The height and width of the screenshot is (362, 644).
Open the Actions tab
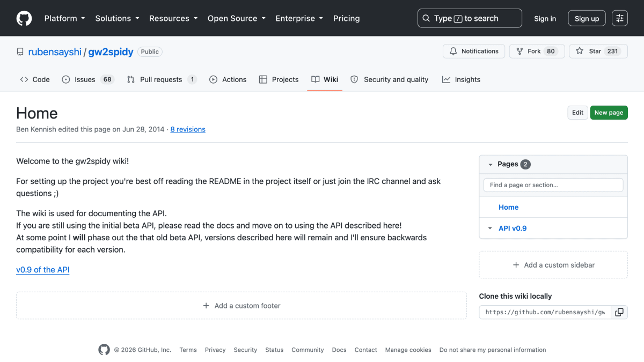228,79
